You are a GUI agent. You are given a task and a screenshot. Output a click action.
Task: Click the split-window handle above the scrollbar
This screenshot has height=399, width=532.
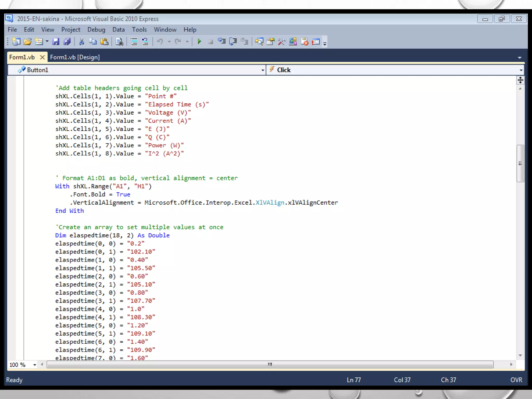(520, 80)
